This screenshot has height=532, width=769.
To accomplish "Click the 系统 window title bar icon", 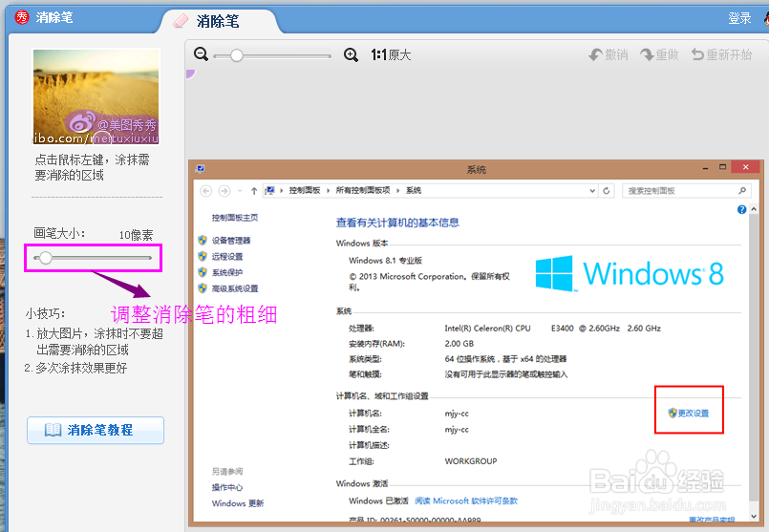I will click(200, 169).
